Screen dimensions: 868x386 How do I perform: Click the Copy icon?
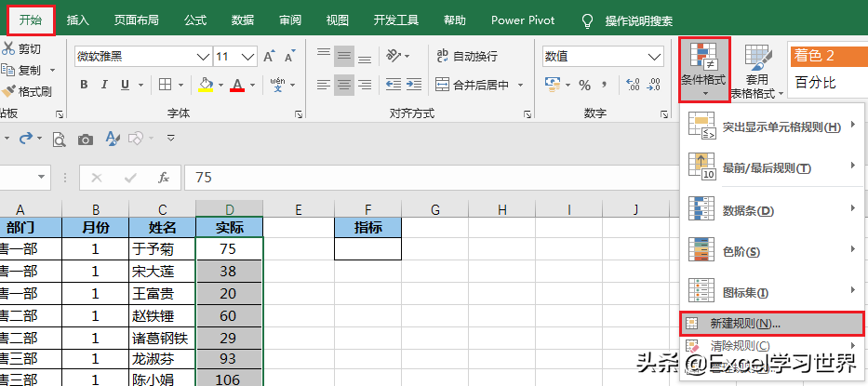click(x=8, y=71)
